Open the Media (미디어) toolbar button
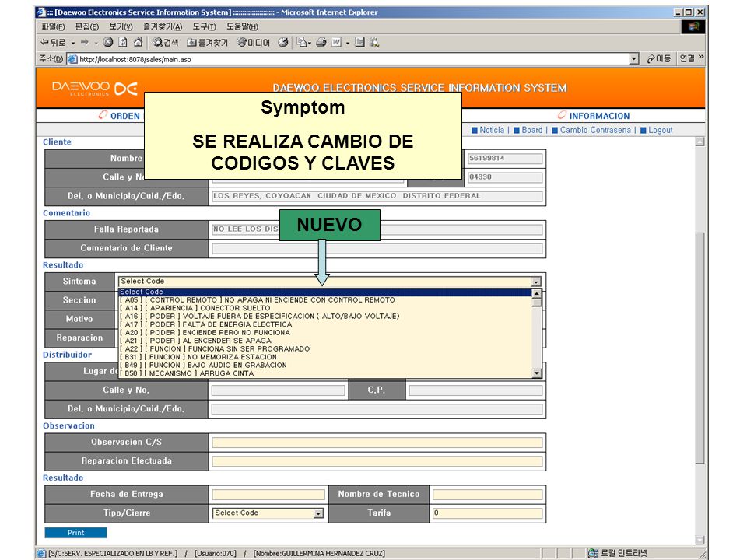This screenshot has height=560, width=747. [254, 42]
